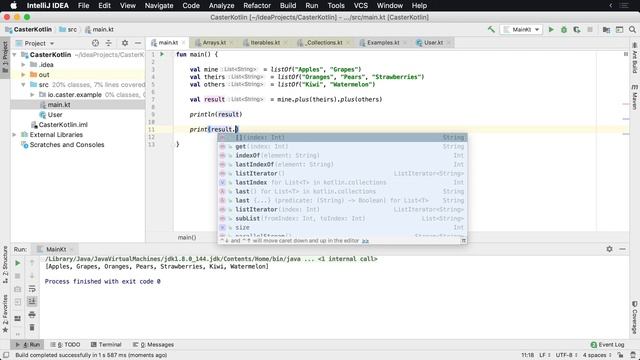Image resolution: width=640 pixels, height=360 pixels.
Task: Click the Build project hammer icon
Action: click(491, 29)
